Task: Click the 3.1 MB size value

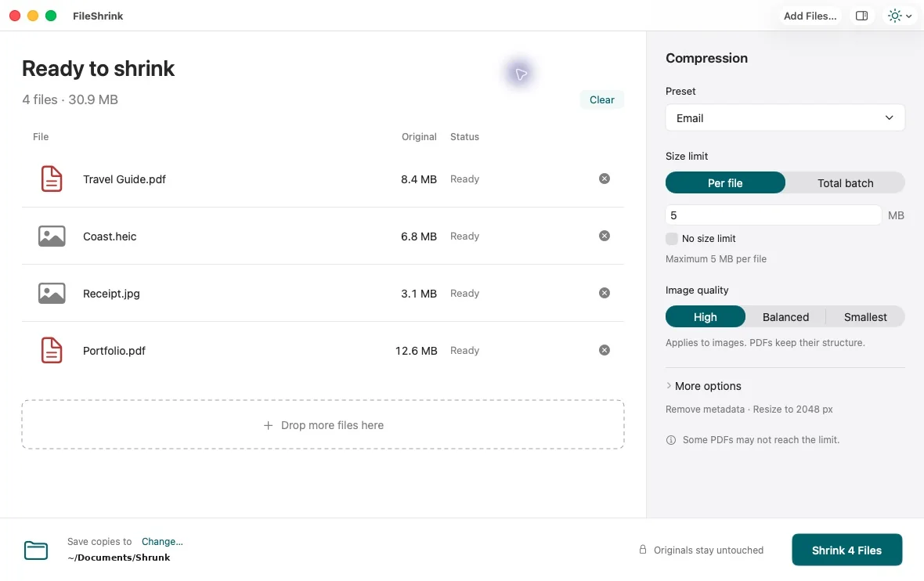Action: [419, 294]
